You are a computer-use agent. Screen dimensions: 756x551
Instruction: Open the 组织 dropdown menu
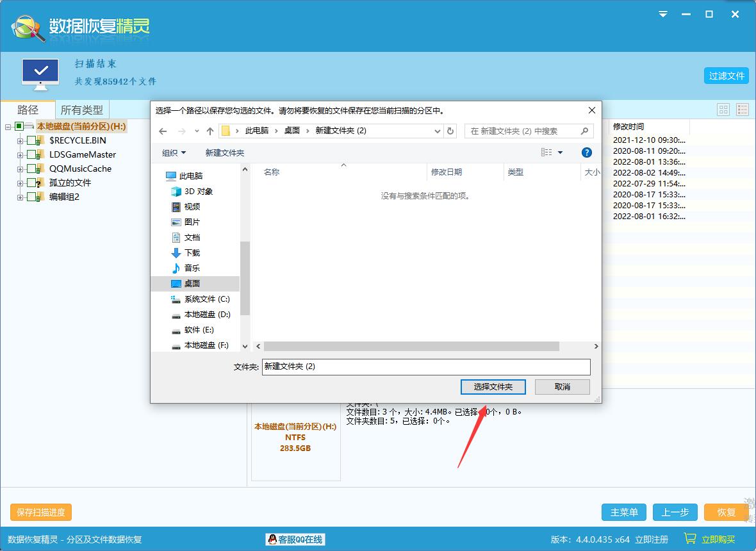(x=174, y=152)
